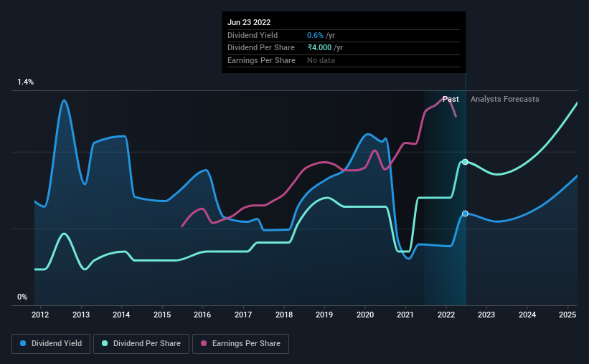Toggle the Earnings Per Share legend series
Image resolution: width=589 pixels, height=364 pixels.
pos(240,344)
